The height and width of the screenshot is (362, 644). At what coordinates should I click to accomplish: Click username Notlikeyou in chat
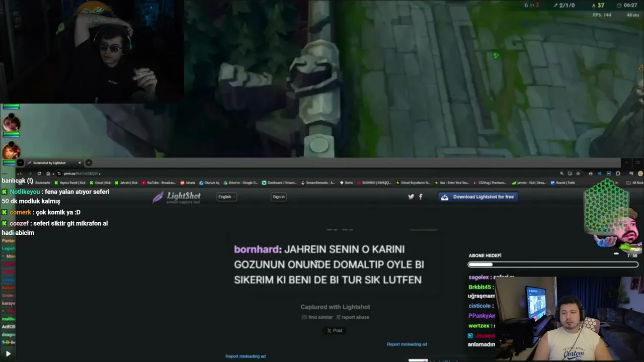[x=25, y=192]
